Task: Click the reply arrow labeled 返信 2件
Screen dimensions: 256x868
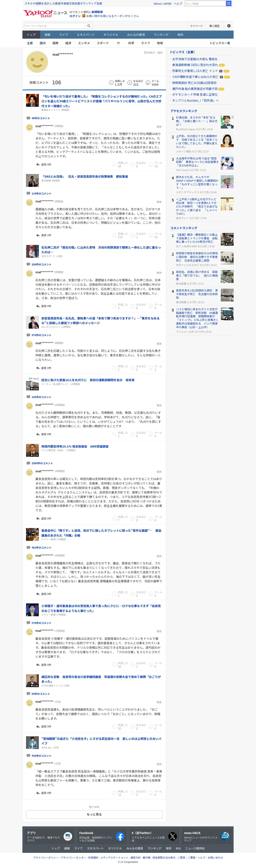Action: pos(38,235)
